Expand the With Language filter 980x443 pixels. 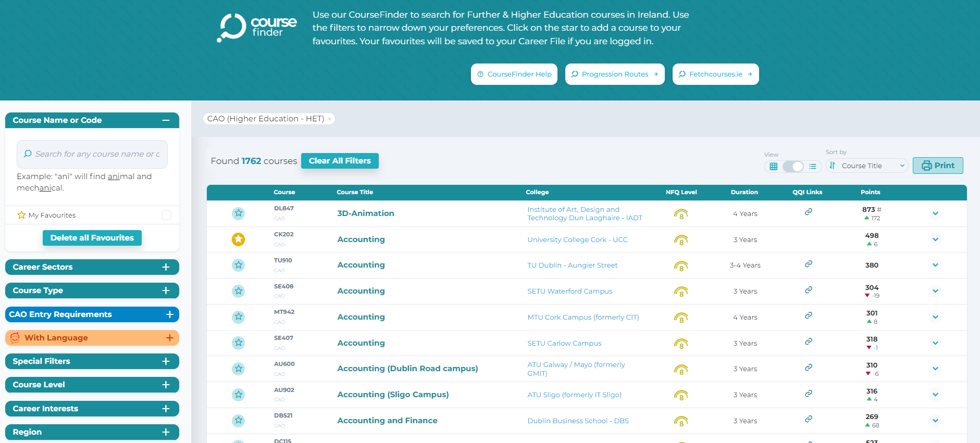92,338
